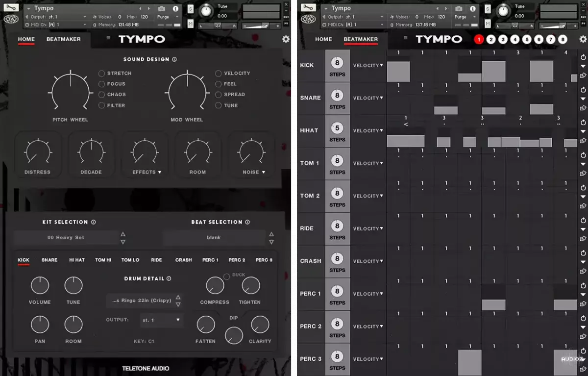588x376 pixels.
Task: Open the Velocity dropdown for Snare row
Action: [x=368, y=98]
